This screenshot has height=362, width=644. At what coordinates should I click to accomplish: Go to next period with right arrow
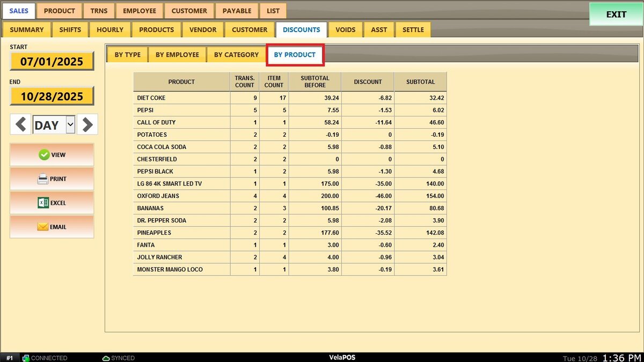point(87,124)
